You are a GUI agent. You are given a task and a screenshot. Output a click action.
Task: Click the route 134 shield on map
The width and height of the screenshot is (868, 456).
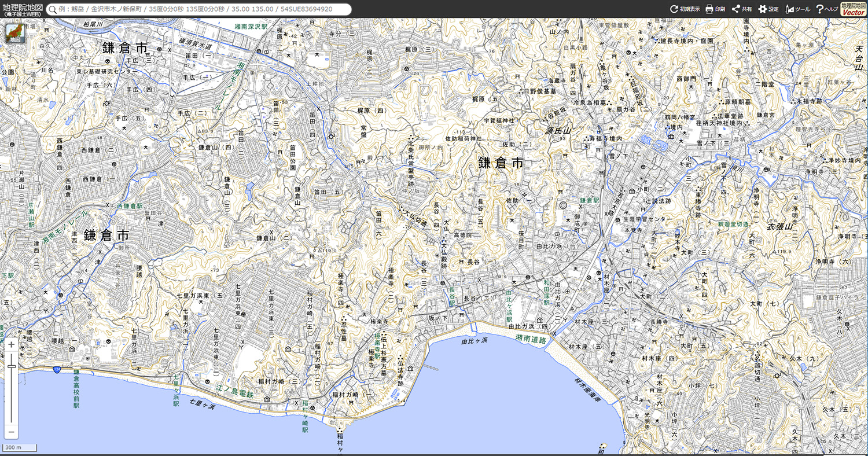(57, 370)
